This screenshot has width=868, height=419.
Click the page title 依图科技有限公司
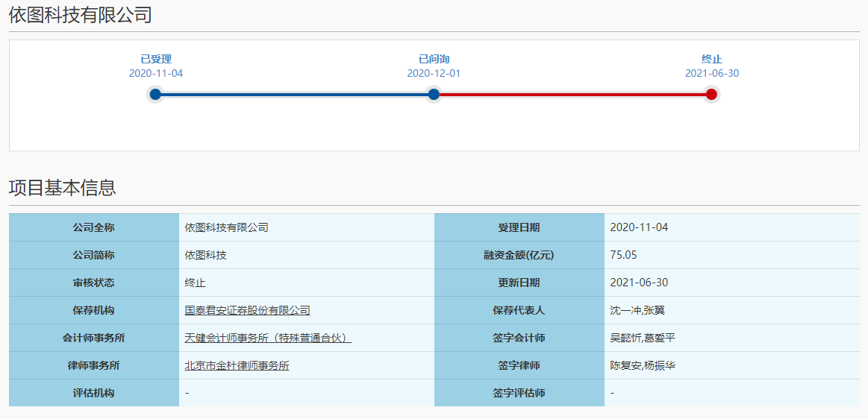(x=81, y=15)
